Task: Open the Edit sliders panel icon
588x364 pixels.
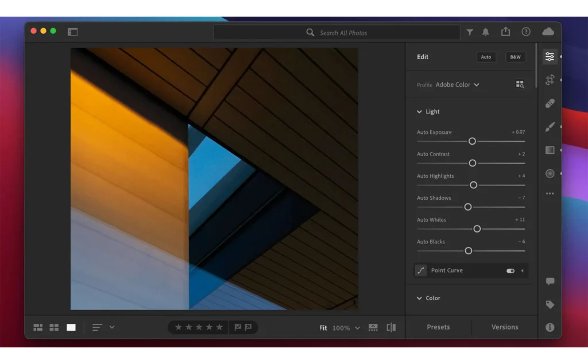Action: pos(550,57)
